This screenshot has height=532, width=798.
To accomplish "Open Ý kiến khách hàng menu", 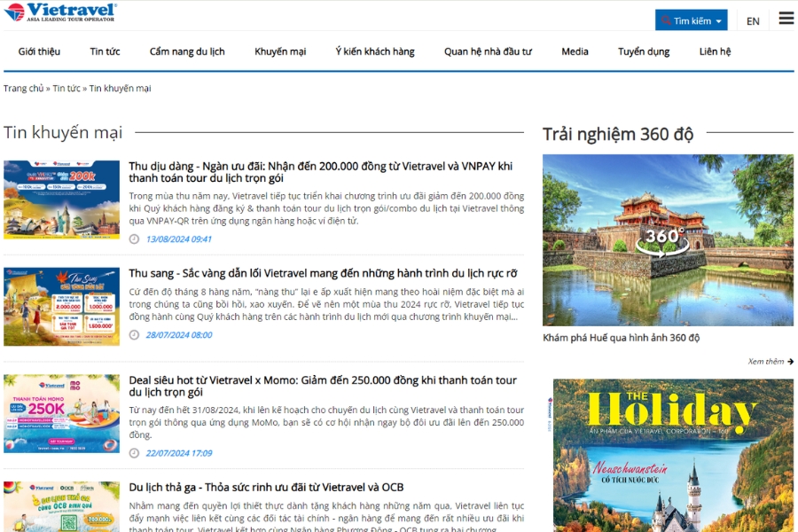I will [374, 51].
